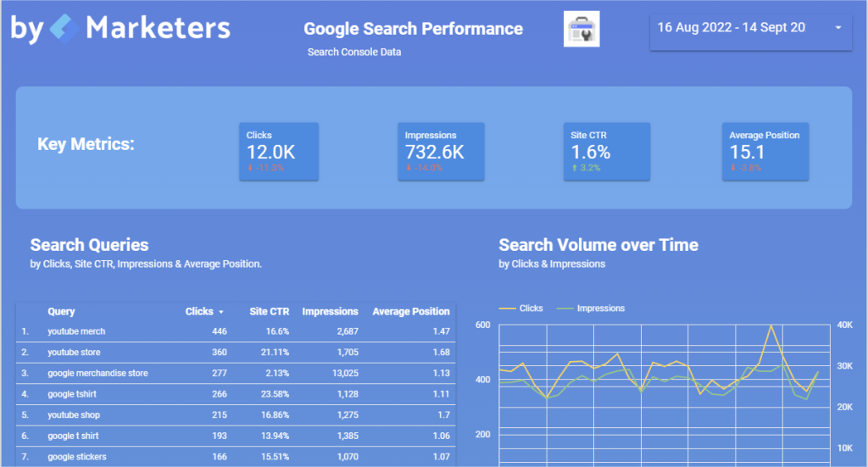Click the google t shirt query

(x=73, y=436)
